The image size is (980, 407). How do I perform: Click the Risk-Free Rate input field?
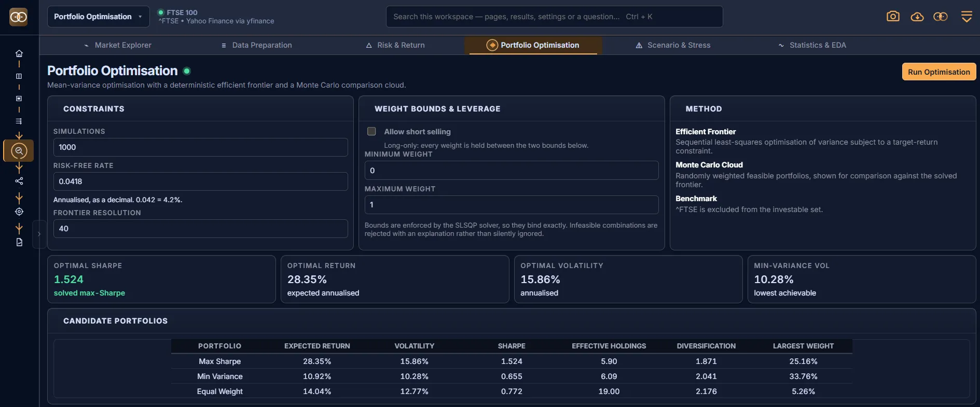(x=200, y=181)
